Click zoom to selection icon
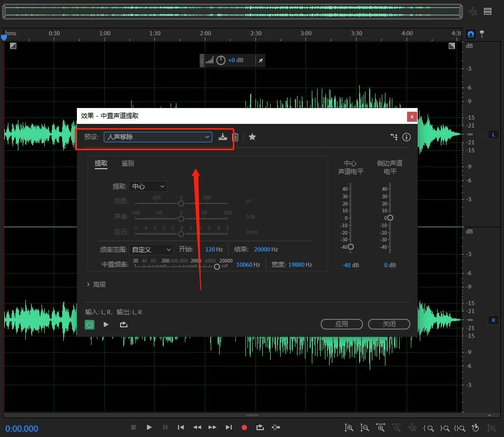 tap(460, 428)
